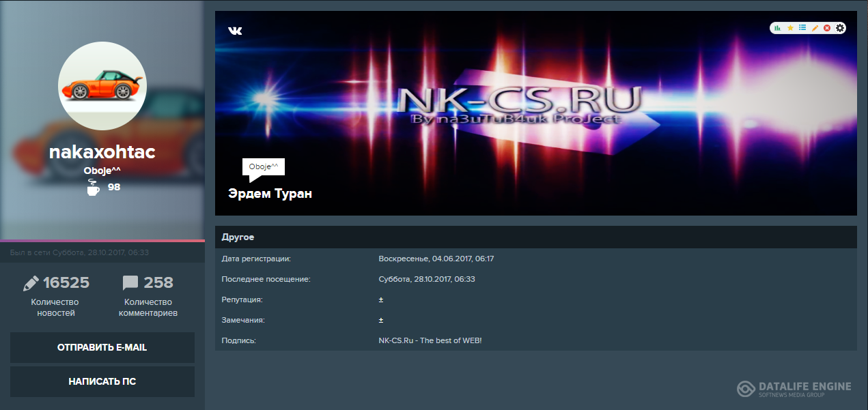Click the DataLife Engine logo
Image resolution: width=868 pixels, height=410 pixels.
point(794,388)
